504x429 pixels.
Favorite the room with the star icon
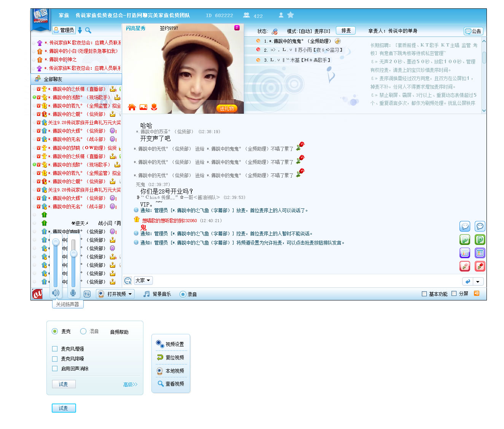(291, 15)
